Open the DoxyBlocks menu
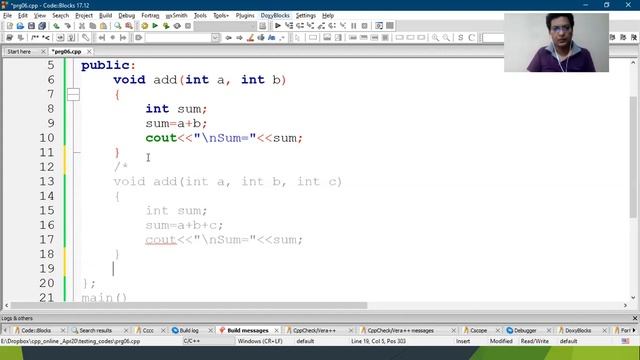640x360 pixels. click(x=275, y=16)
